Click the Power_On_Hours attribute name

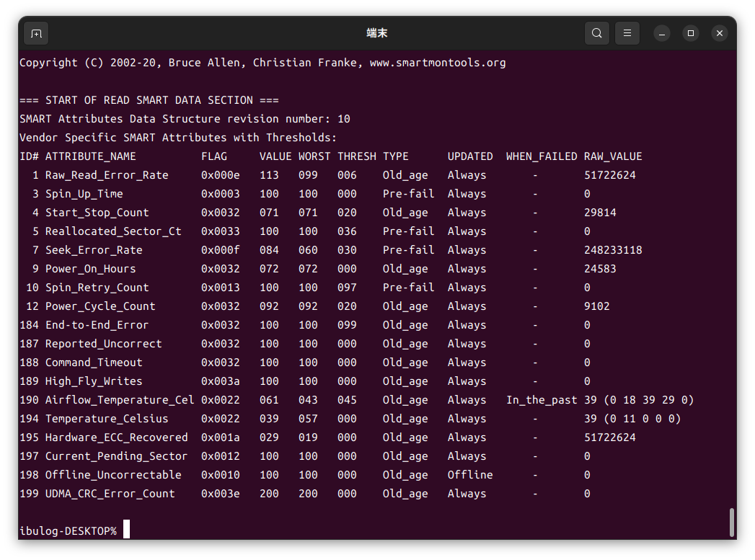90,269
